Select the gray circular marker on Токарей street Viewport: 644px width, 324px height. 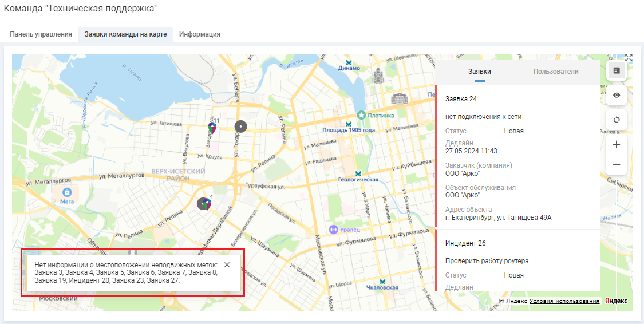pyautogui.click(x=241, y=127)
